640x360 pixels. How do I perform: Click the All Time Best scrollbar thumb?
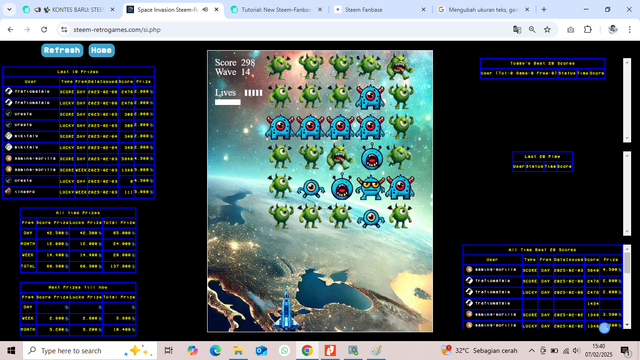(627, 262)
